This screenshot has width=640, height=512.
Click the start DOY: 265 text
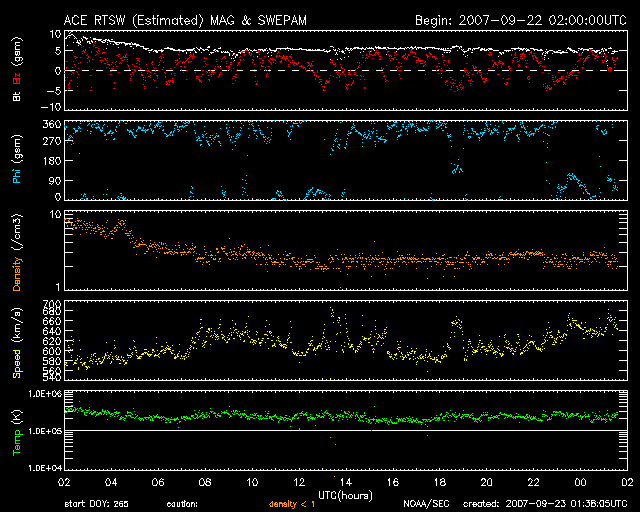pos(95,503)
